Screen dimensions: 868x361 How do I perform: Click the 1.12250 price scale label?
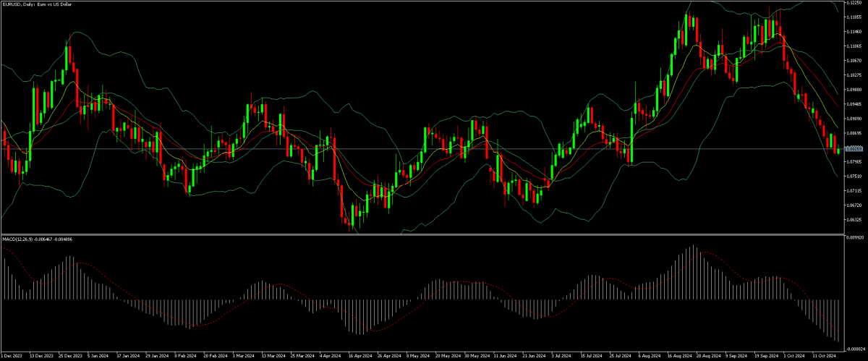click(x=854, y=3)
